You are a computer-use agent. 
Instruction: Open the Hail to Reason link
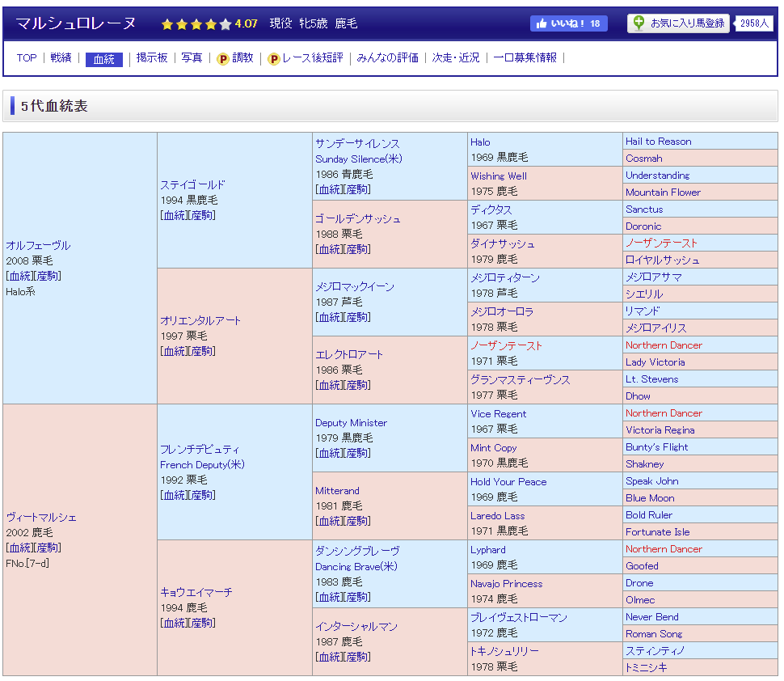click(x=659, y=142)
